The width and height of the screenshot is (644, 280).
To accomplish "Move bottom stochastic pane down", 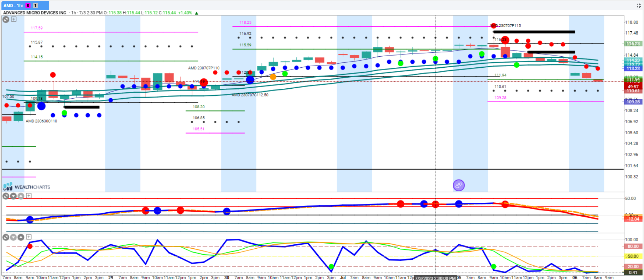I will [x=14, y=237].
